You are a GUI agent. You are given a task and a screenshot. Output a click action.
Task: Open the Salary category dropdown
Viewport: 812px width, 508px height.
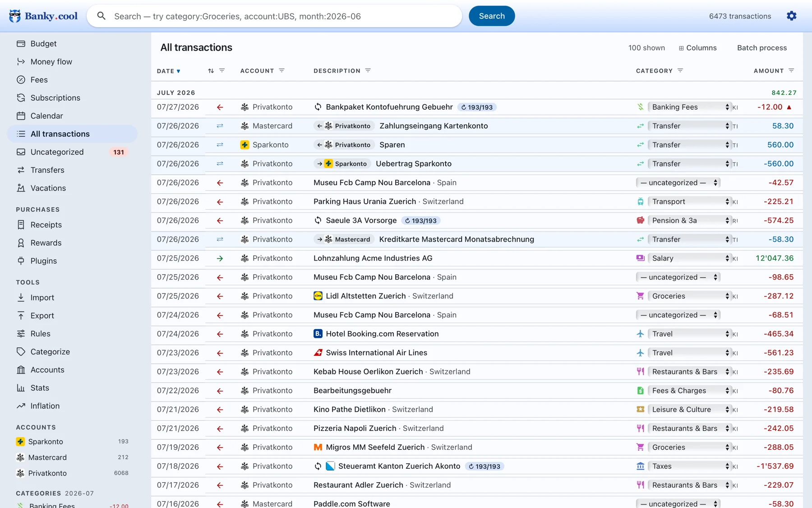click(689, 258)
